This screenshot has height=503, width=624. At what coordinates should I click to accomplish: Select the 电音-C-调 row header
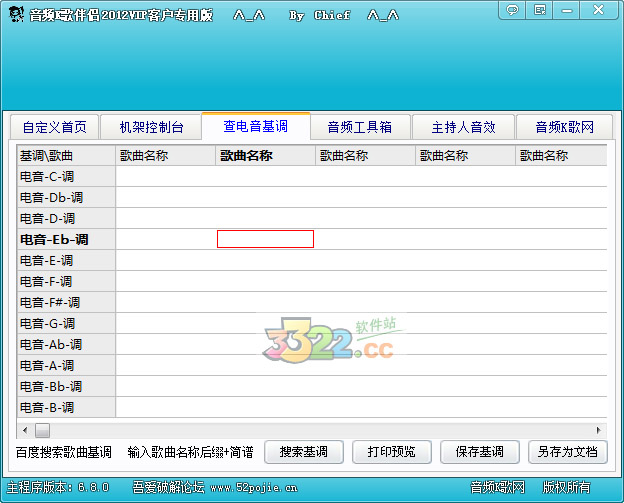[66, 176]
